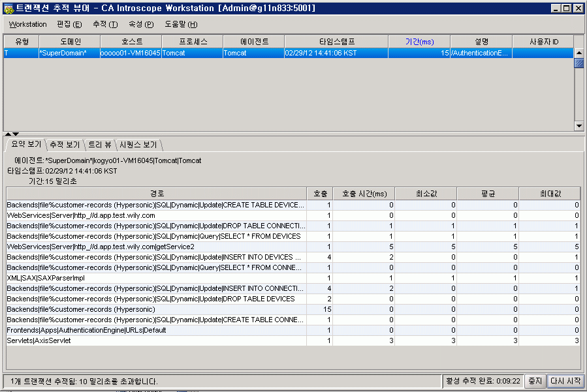The image size is (587, 392).
Task: Click the split pane collapse arrows
Action: click(x=11, y=134)
